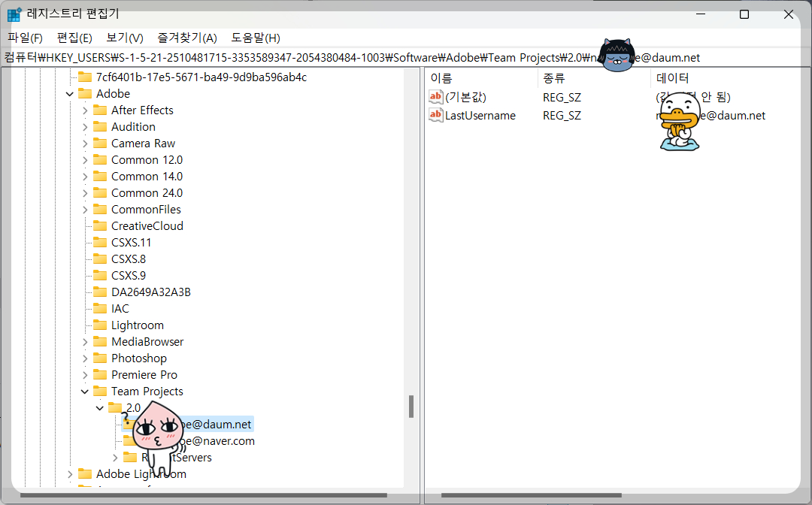The height and width of the screenshot is (505, 812).
Task: Expand the Photoshop key
Action: click(85, 358)
